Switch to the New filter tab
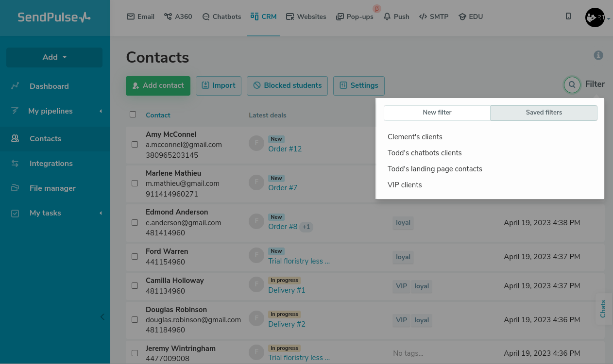The width and height of the screenshot is (613, 364). click(437, 113)
